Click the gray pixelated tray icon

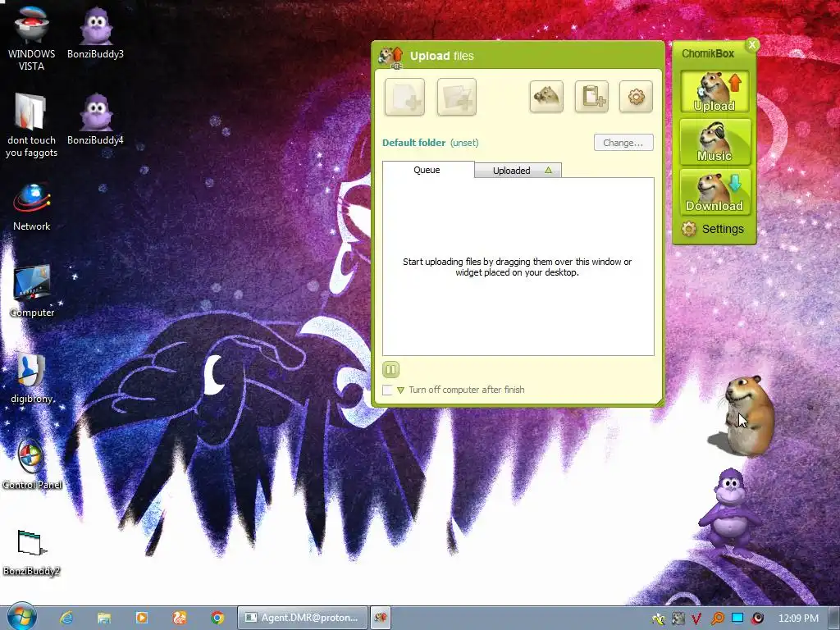pos(678,619)
